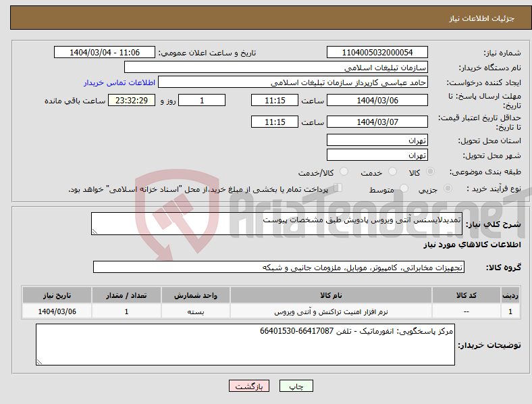Click the delivery province field تهران

tap(377, 140)
